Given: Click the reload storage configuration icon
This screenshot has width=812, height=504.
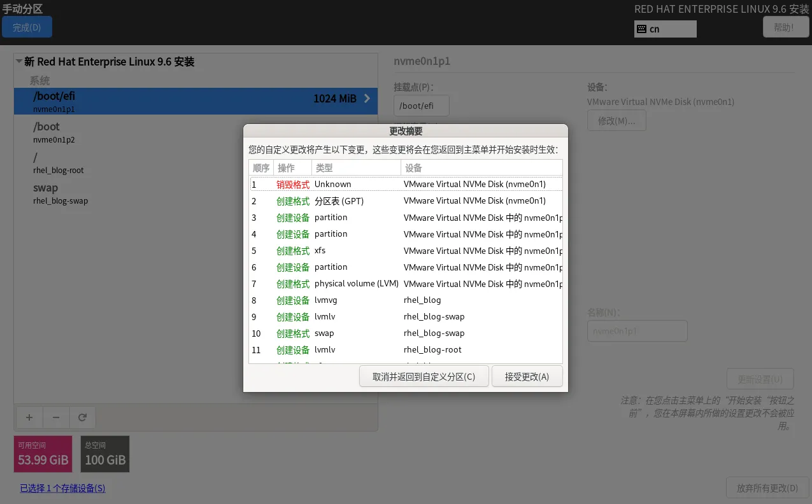Looking at the screenshot, I should click(82, 417).
